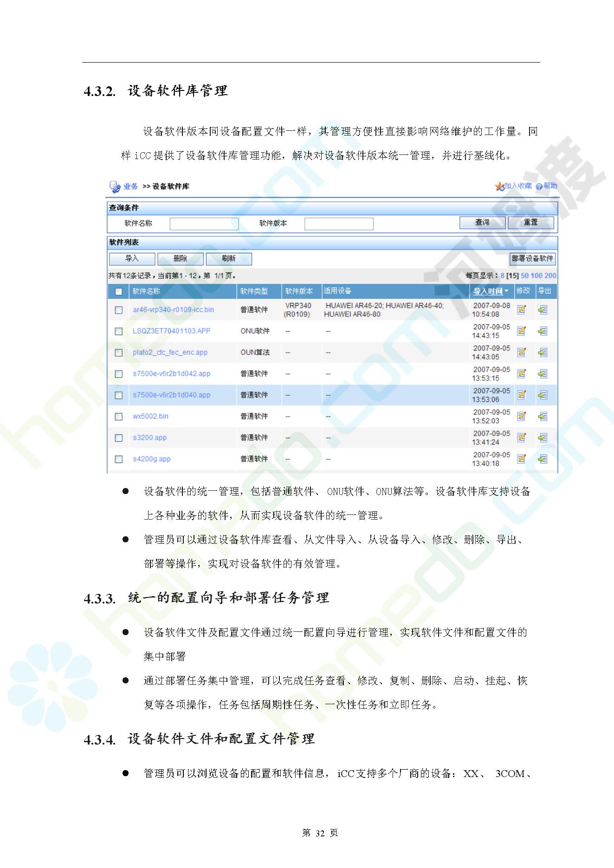This screenshot has width=614, height=868.
Task: Click the 加入收藏 star icon
Action: [x=500, y=186]
